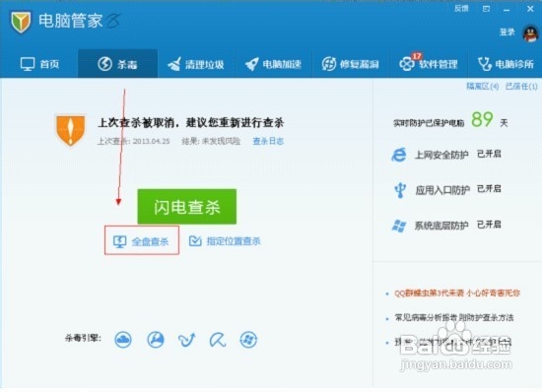Image resolution: width=542 pixels, height=392 pixels.
Task: Start 全盘查杀 full scan
Action: (142, 240)
